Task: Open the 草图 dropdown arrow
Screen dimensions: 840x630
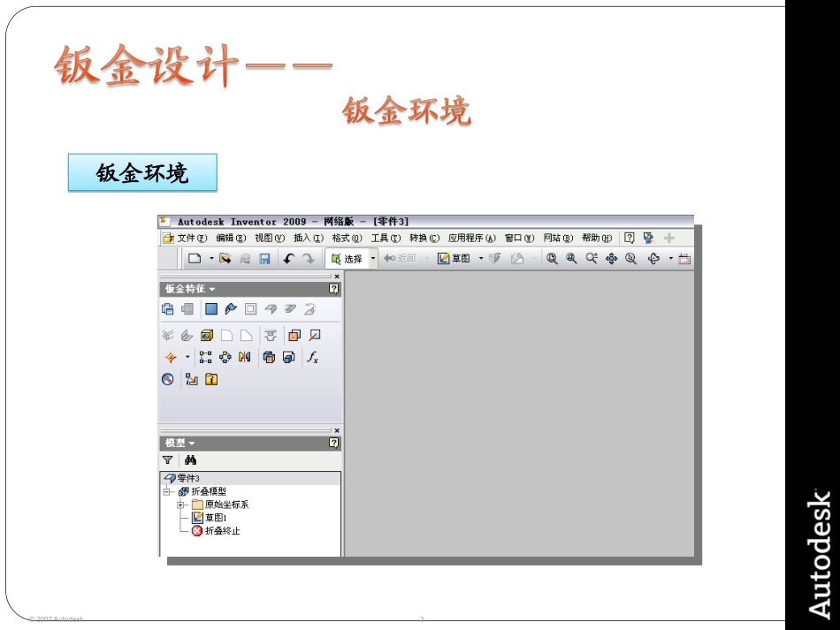Action: point(480,259)
